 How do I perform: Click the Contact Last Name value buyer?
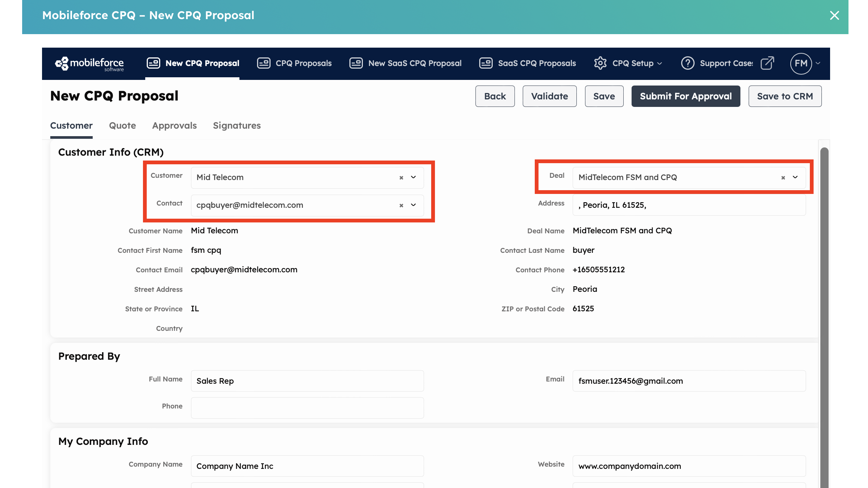pyautogui.click(x=583, y=250)
